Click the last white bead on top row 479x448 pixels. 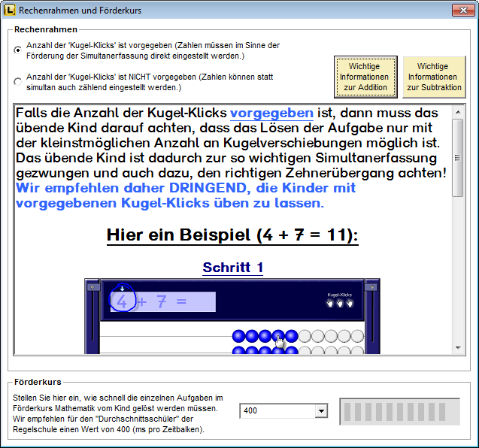coord(357,336)
